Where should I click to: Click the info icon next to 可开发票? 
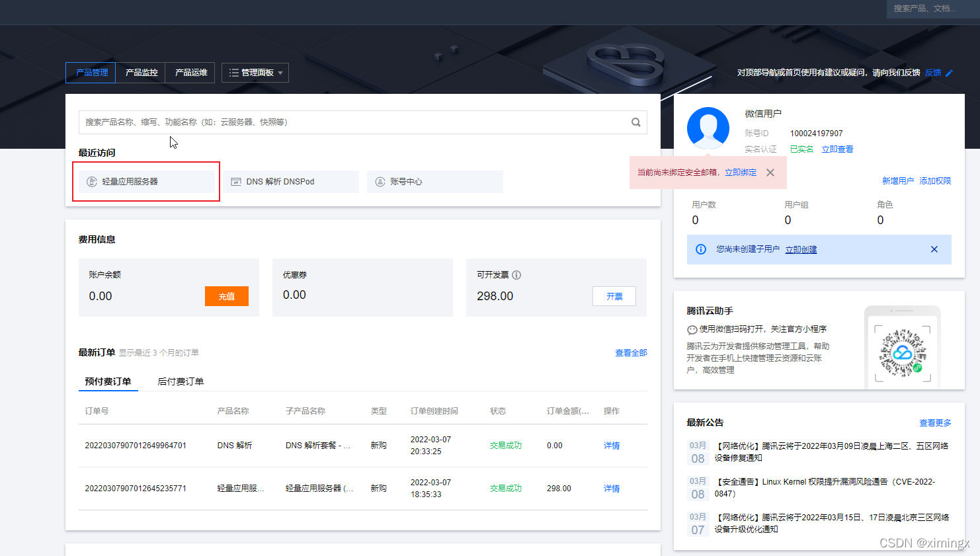(x=516, y=275)
